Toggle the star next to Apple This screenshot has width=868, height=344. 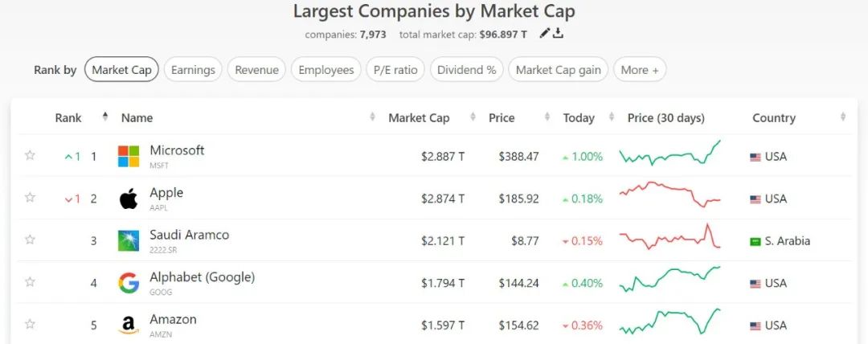(x=30, y=198)
